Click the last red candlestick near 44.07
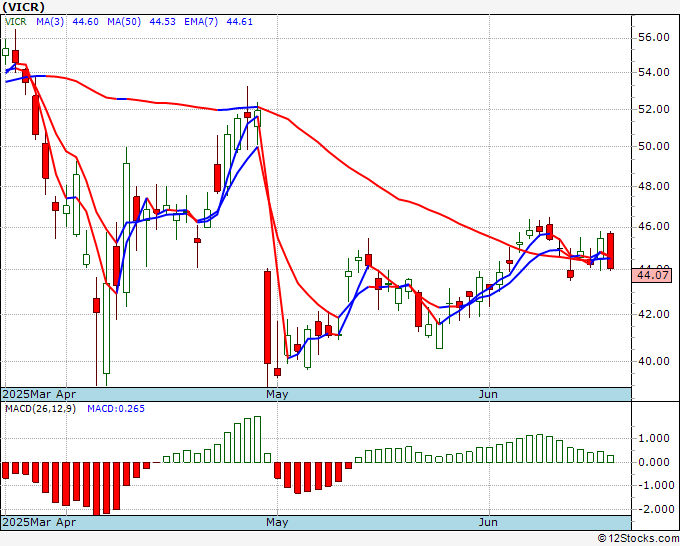Screen dimensions: 680x546 611,251
